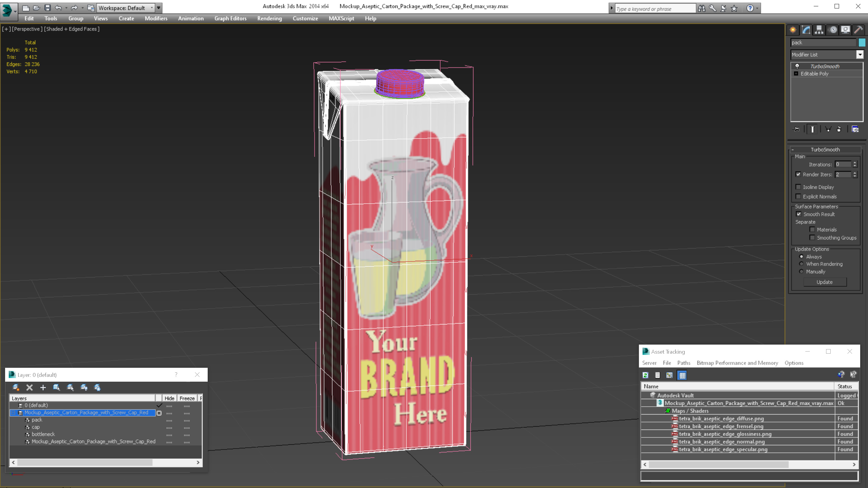Image resolution: width=868 pixels, height=488 pixels.
Task: Select the Always update option
Action: click(x=801, y=256)
